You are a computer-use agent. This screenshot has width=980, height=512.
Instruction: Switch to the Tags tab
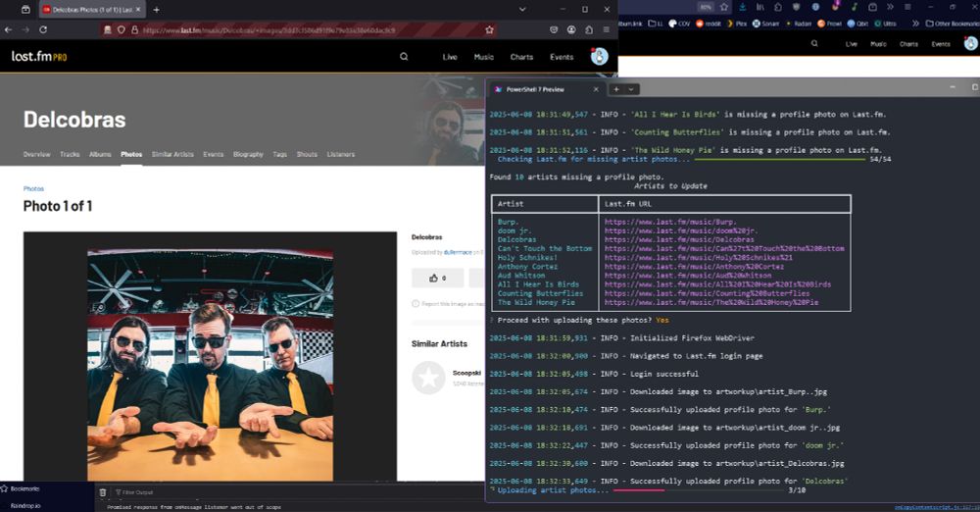pyautogui.click(x=280, y=154)
